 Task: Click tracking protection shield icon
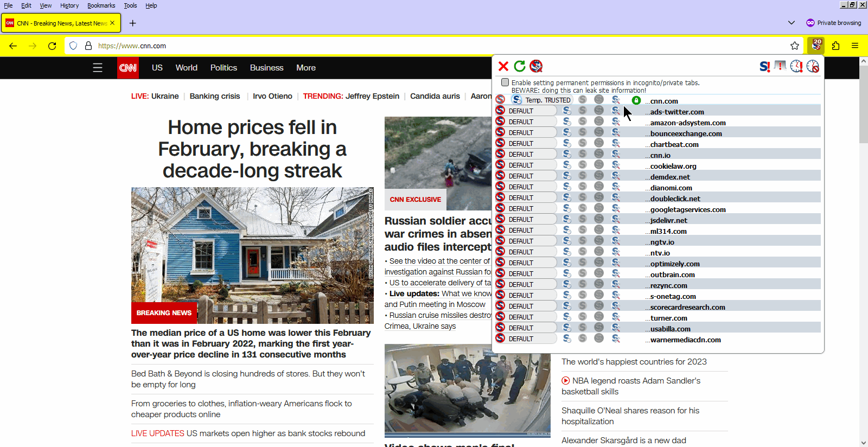73,46
